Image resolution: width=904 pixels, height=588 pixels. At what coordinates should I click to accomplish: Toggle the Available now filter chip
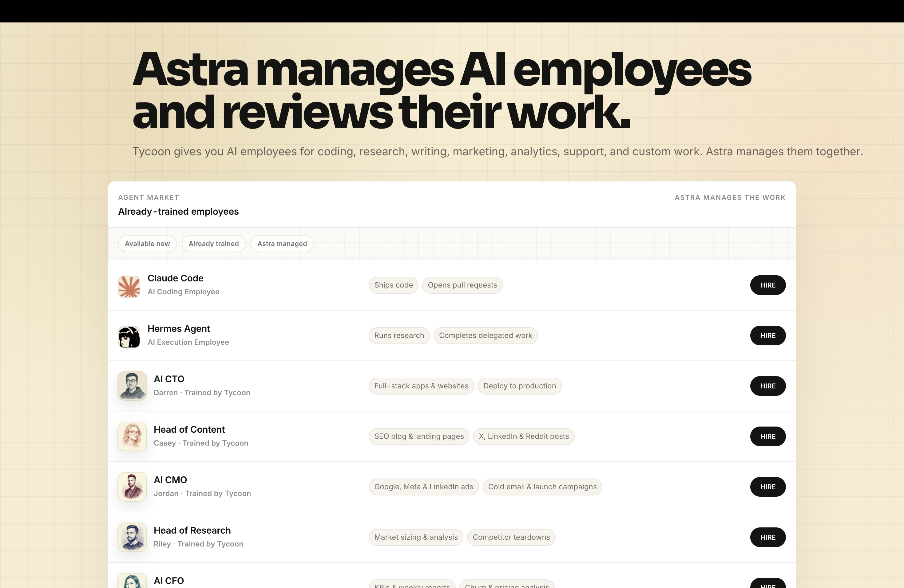coord(147,244)
